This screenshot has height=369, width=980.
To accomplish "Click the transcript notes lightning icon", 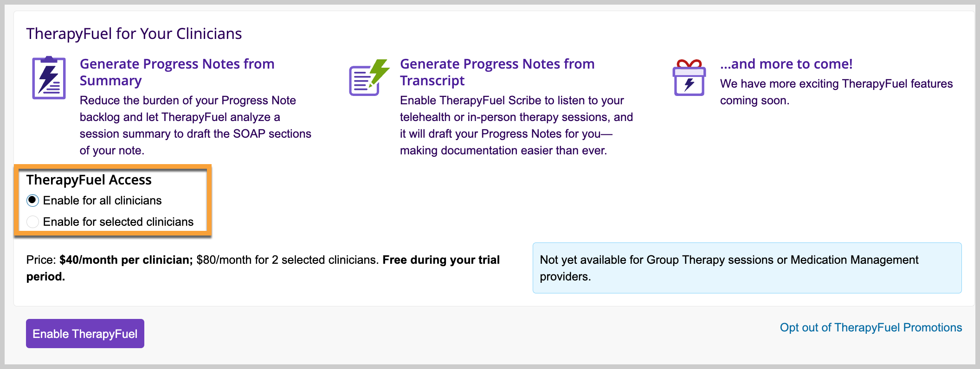I will (369, 77).
